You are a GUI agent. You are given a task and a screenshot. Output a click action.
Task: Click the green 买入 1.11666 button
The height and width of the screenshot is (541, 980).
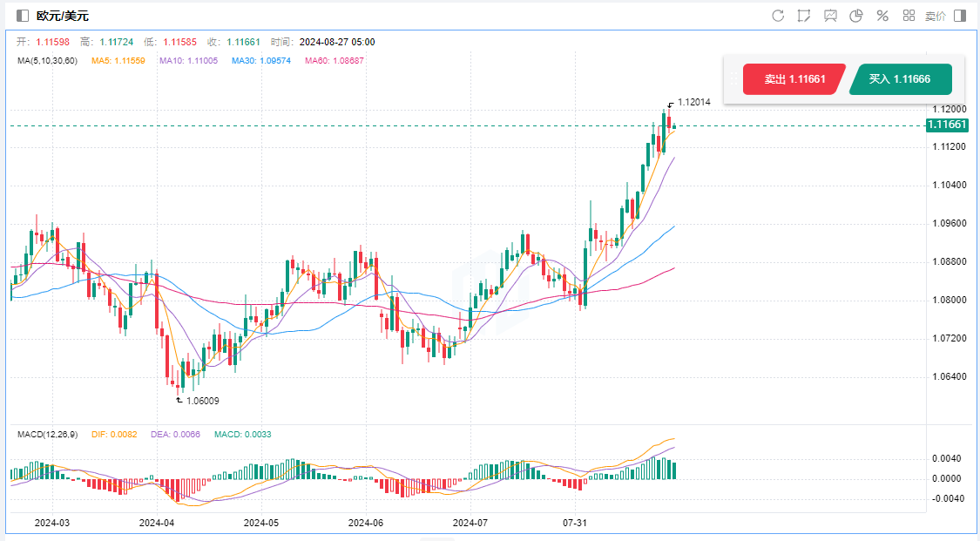pyautogui.click(x=900, y=79)
